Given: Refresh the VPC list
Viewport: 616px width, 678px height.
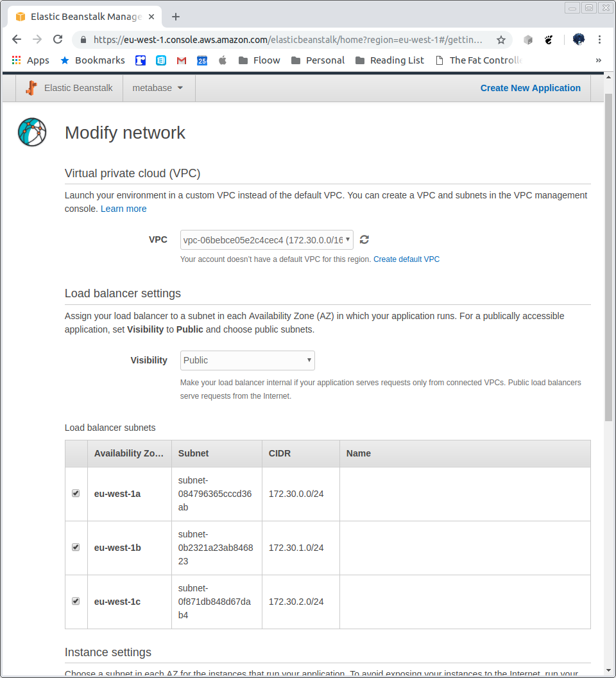Looking at the screenshot, I should click(x=364, y=239).
